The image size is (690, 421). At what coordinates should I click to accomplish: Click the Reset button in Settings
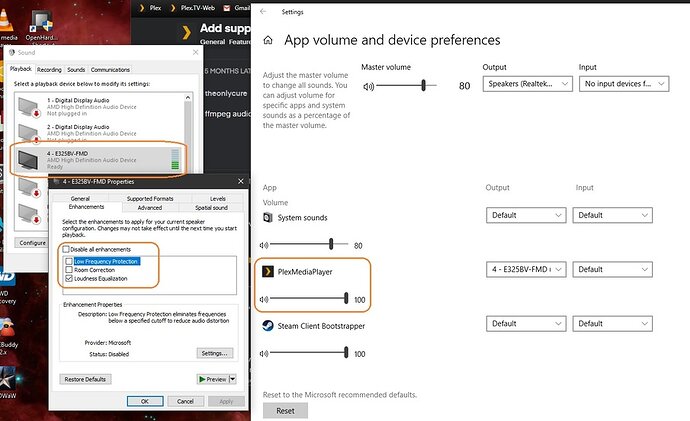pos(285,410)
